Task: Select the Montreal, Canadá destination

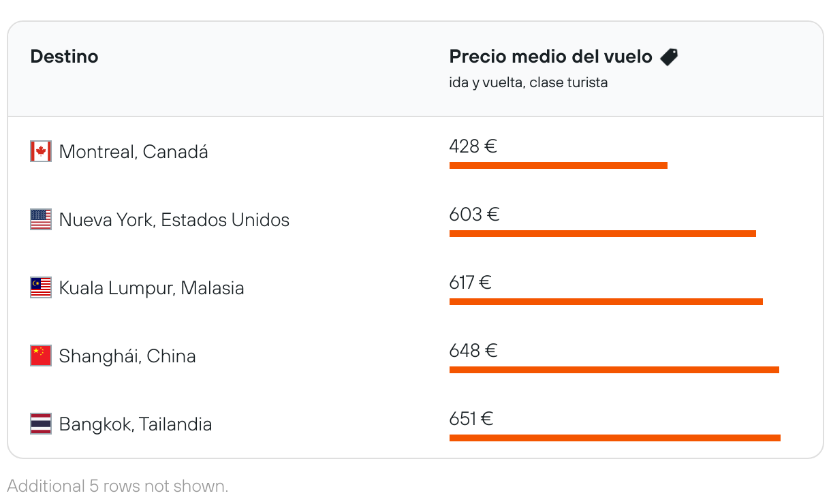Action: 134,151
